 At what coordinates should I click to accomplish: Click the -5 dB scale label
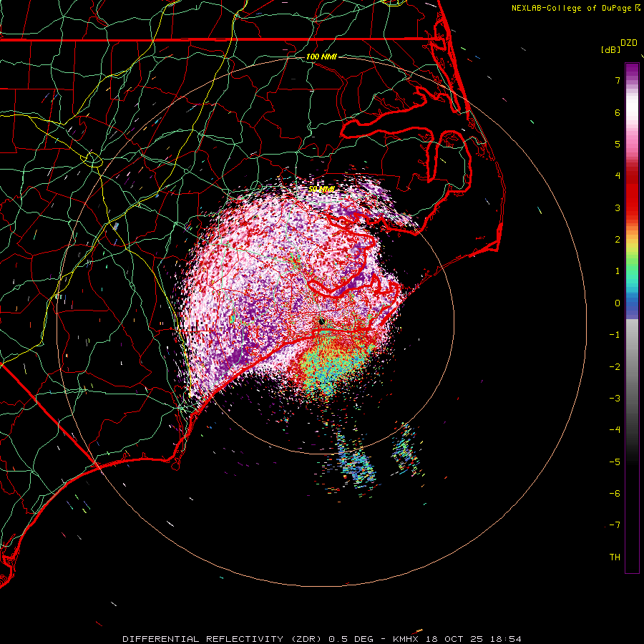(x=615, y=462)
